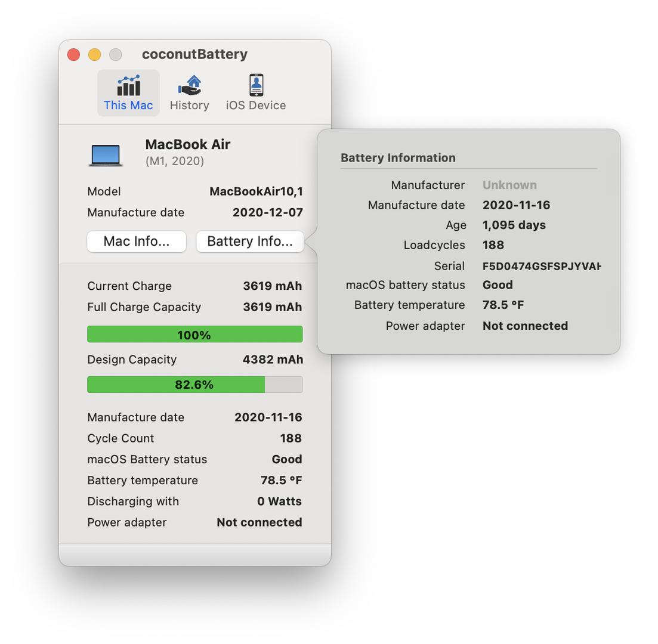The width and height of the screenshot is (658, 644).
Task: Click the 100% current charge bar
Action: pyautogui.click(x=194, y=335)
